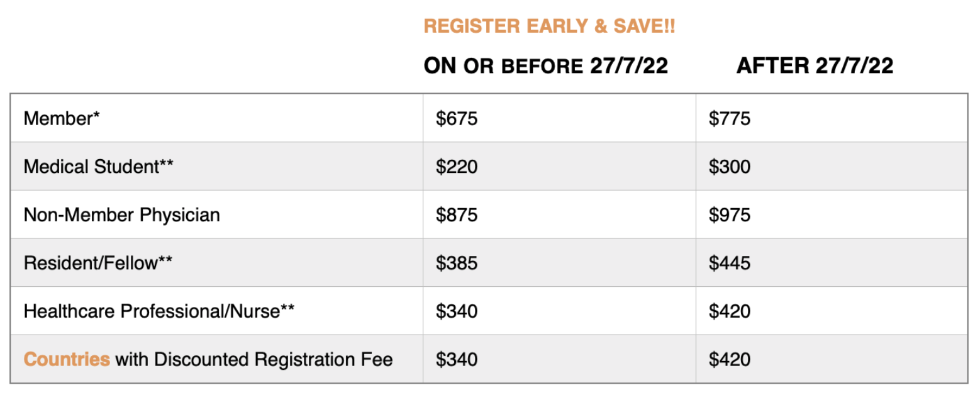The width and height of the screenshot is (980, 395).
Task: Click the Resident/Fellow** row label
Action: [x=97, y=263]
